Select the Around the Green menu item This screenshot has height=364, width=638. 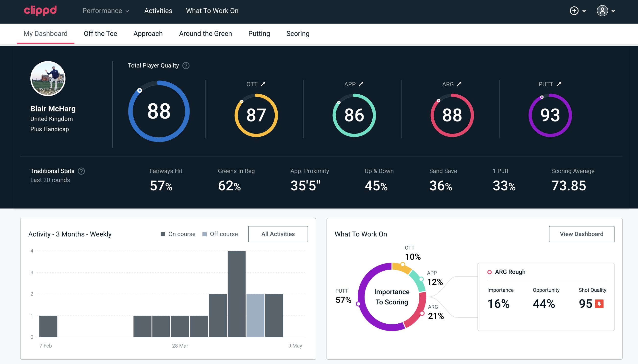(205, 33)
